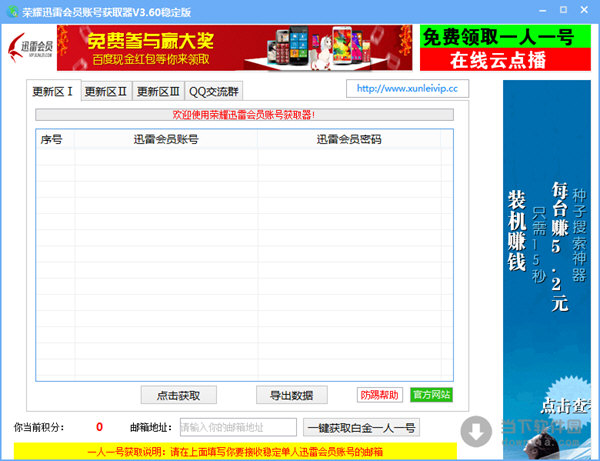Minimize the window

(x=542, y=11)
